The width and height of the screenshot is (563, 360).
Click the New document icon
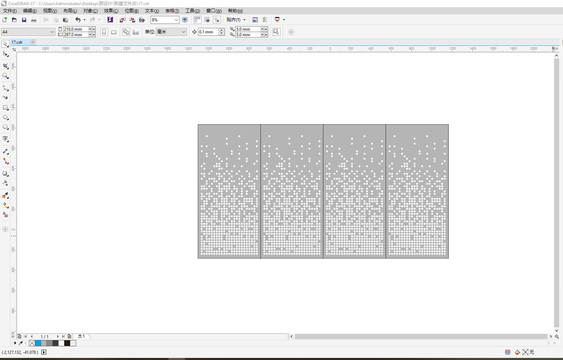5,20
